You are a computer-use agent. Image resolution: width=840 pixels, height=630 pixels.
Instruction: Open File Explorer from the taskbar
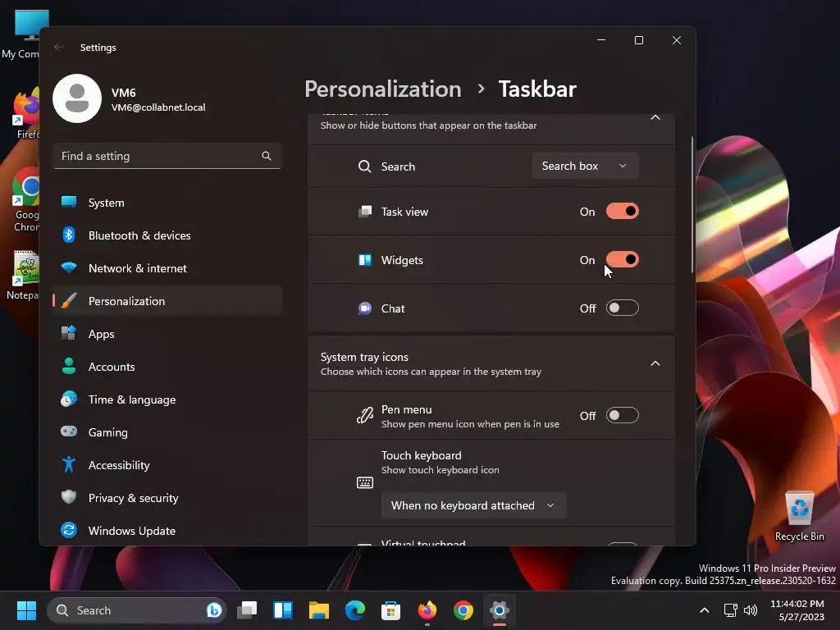pyautogui.click(x=319, y=610)
